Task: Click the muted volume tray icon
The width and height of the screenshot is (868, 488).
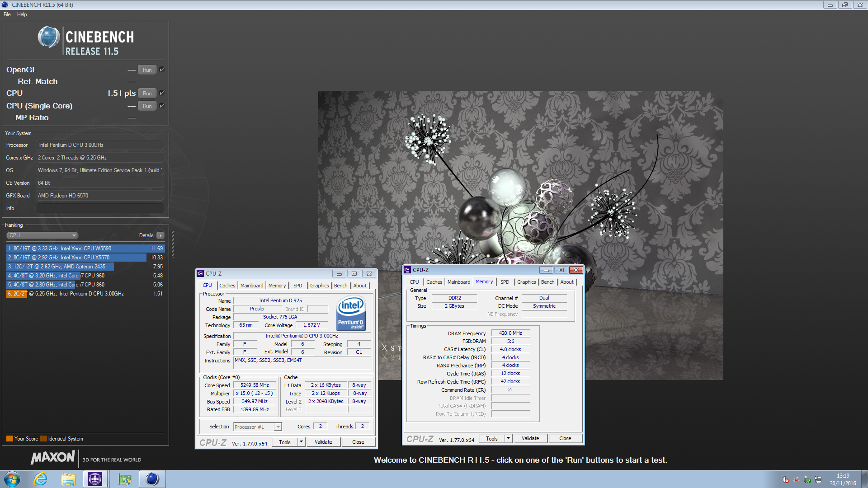Action: [x=786, y=480]
